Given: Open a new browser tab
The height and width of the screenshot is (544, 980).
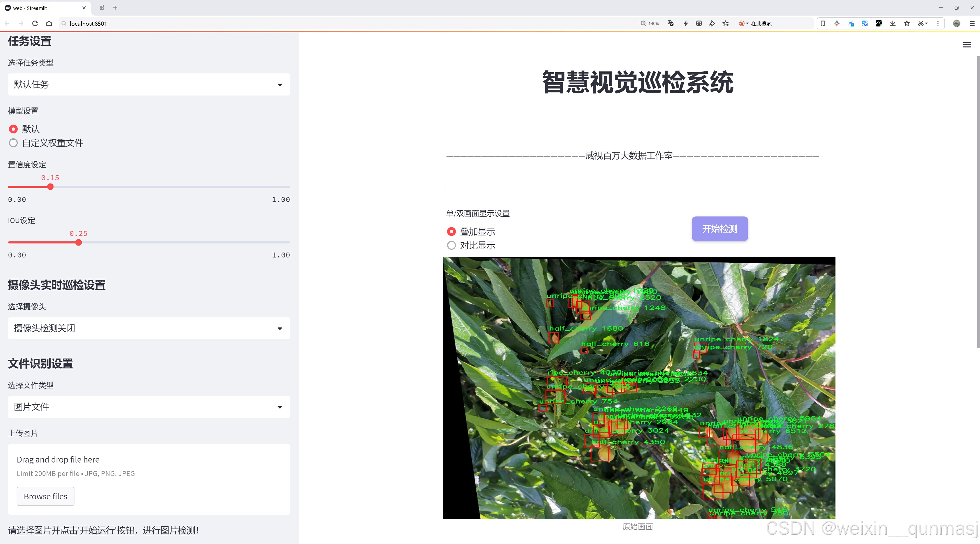Looking at the screenshot, I should [x=115, y=8].
